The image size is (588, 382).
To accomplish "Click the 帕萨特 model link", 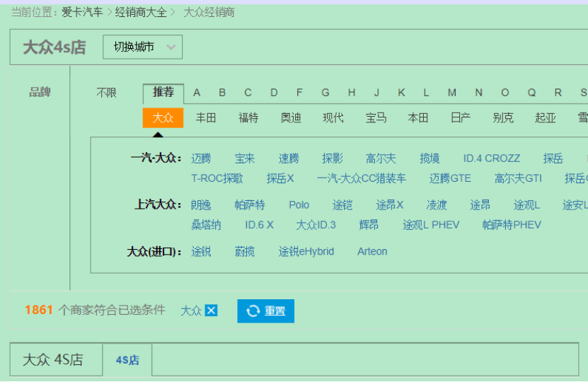I will [250, 205].
